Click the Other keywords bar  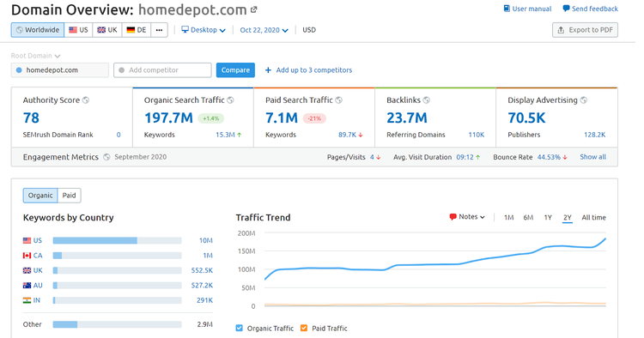118,324
